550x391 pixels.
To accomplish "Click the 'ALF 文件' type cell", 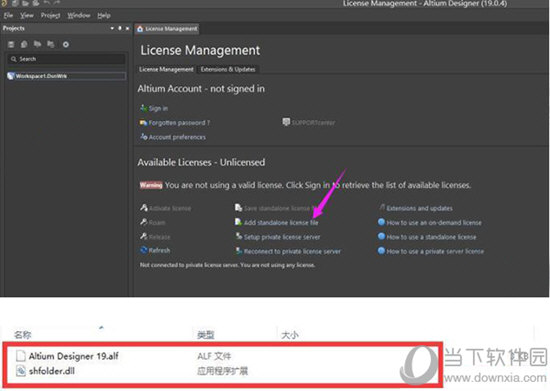I will pyautogui.click(x=214, y=356).
